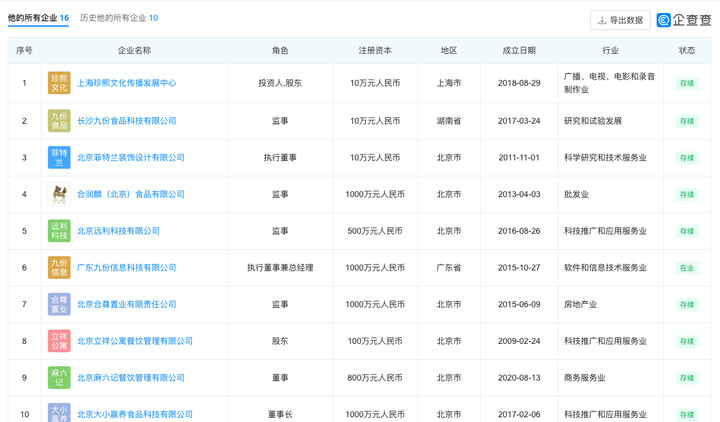The width and height of the screenshot is (720, 422).
Task: Open 北京立祥公寓餐饮管理有限公司 link
Action: (x=135, y=341)
